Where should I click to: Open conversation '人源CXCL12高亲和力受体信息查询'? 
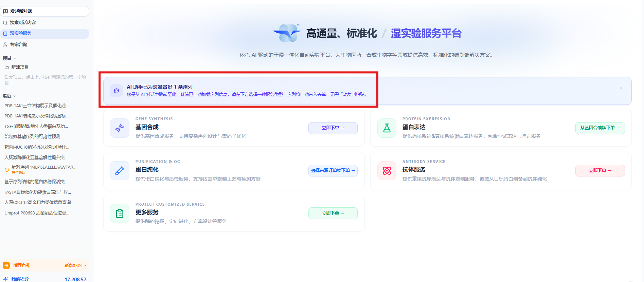(38, 203)
